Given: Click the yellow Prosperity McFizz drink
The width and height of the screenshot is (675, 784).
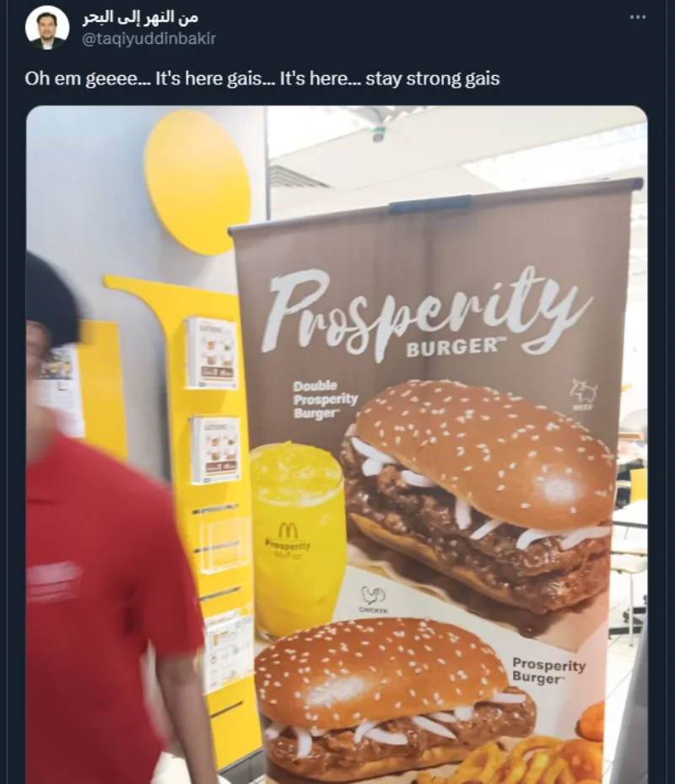Looking at the screenshot, I should tap(298, 540).
